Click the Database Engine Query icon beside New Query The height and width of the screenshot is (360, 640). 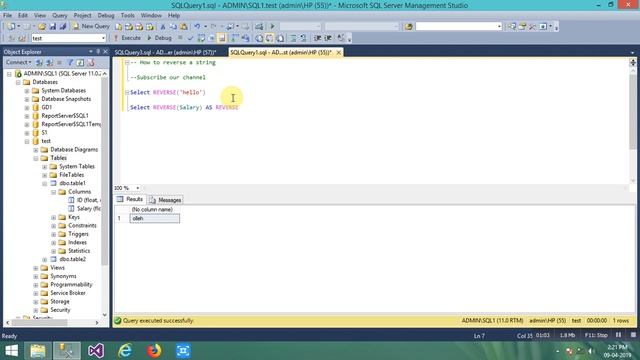click(x=118, y=27)
